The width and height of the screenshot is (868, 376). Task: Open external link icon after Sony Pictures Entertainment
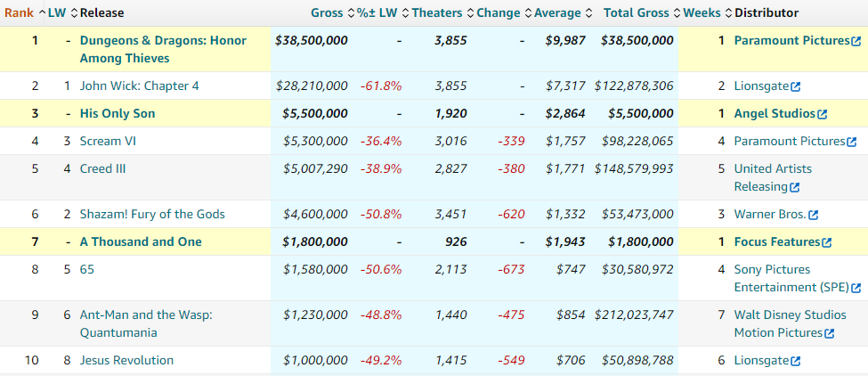[856, 288]
